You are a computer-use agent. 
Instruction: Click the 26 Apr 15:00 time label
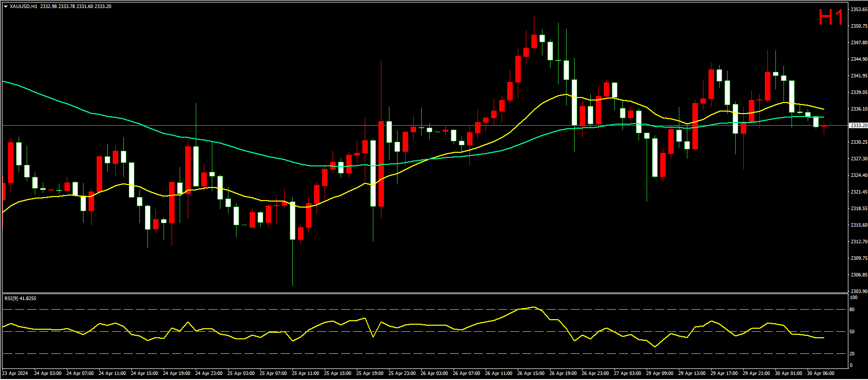coord(531,373)
